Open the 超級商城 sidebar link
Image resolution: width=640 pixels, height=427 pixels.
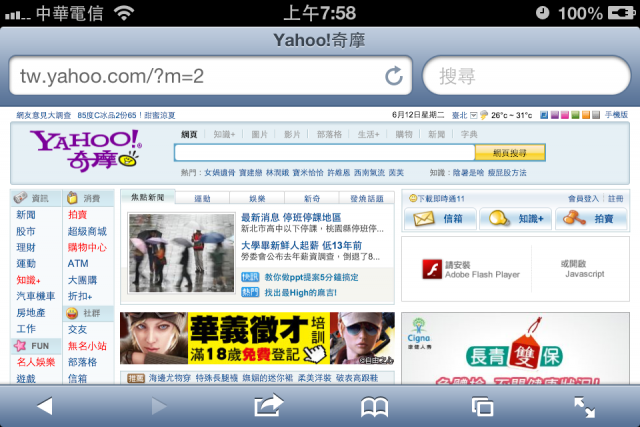[x=87, y=231]
